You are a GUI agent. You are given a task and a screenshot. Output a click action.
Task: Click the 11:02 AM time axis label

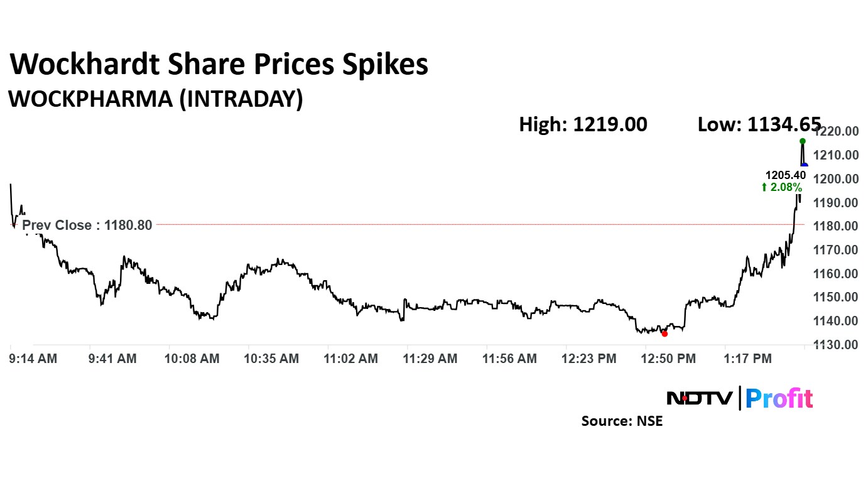point(350,359)
